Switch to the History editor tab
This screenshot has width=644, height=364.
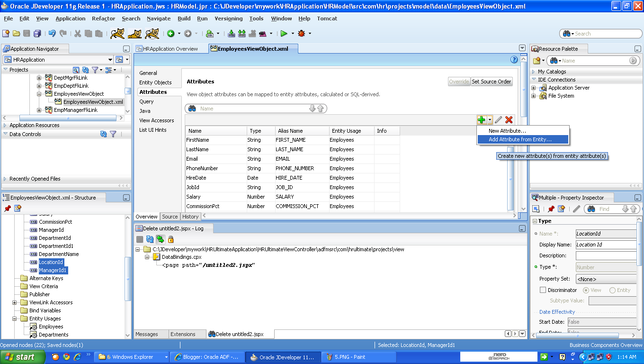point(190,217)
